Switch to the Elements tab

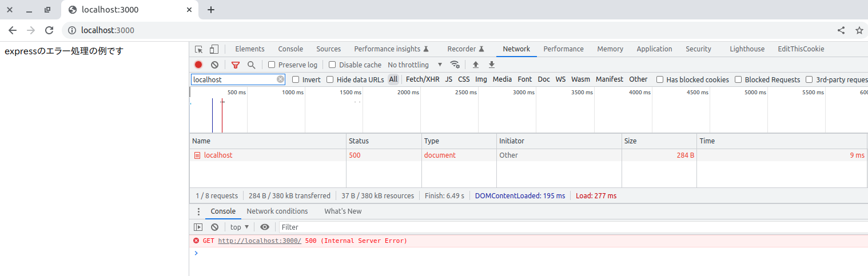pos(250,49)
